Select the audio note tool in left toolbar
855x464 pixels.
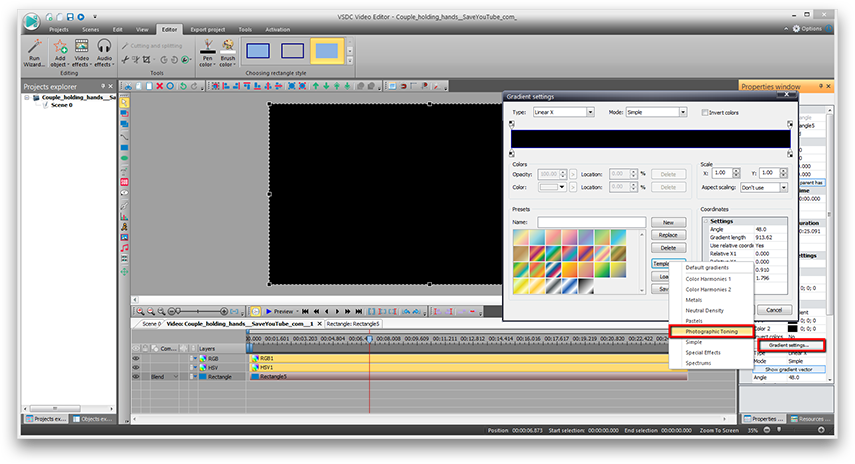click(124, 248)
